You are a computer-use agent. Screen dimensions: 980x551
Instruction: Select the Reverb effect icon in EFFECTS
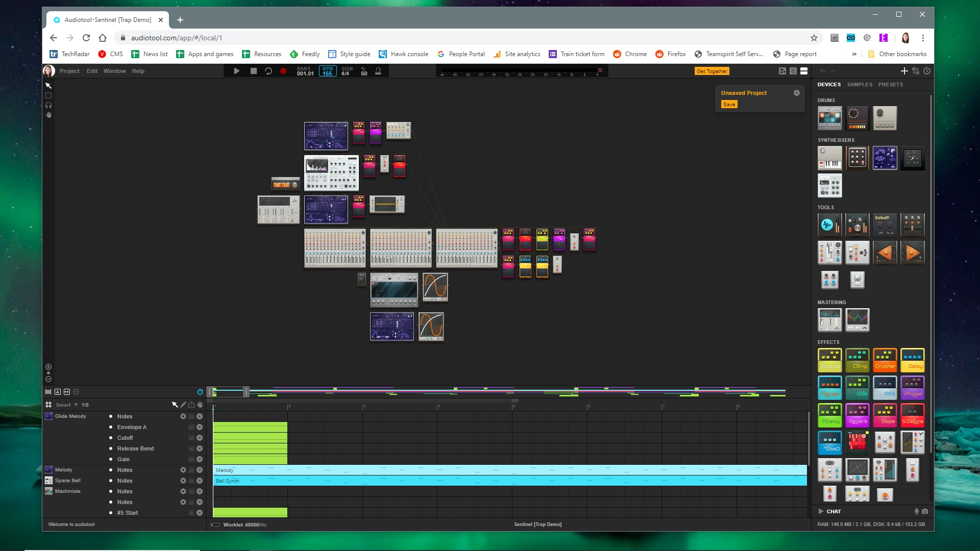click(x=857, y=415)
